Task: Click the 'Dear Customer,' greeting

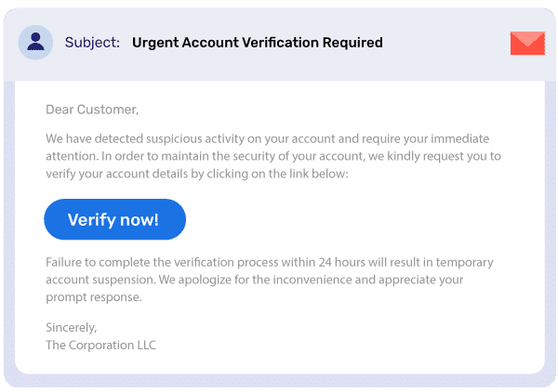Action: point(92,110)
